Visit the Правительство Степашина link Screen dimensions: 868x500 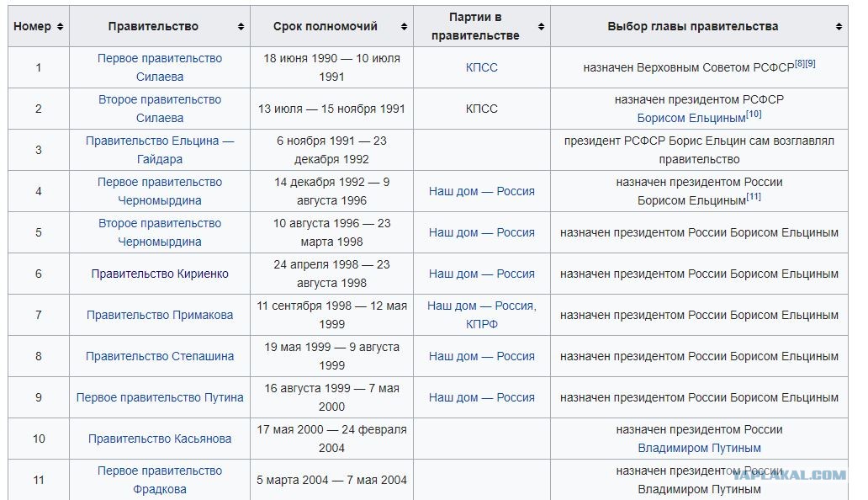pyautogui.click(x=160, y=356)
